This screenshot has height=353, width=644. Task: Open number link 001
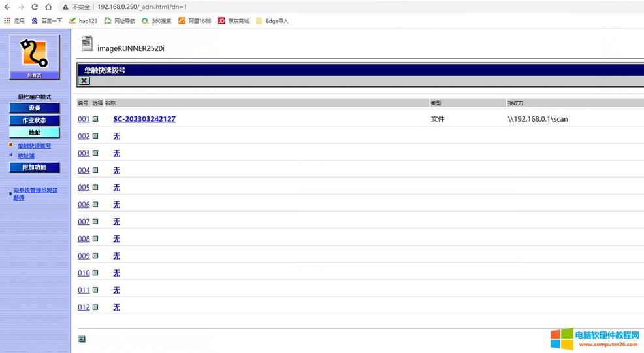(84, 119)
